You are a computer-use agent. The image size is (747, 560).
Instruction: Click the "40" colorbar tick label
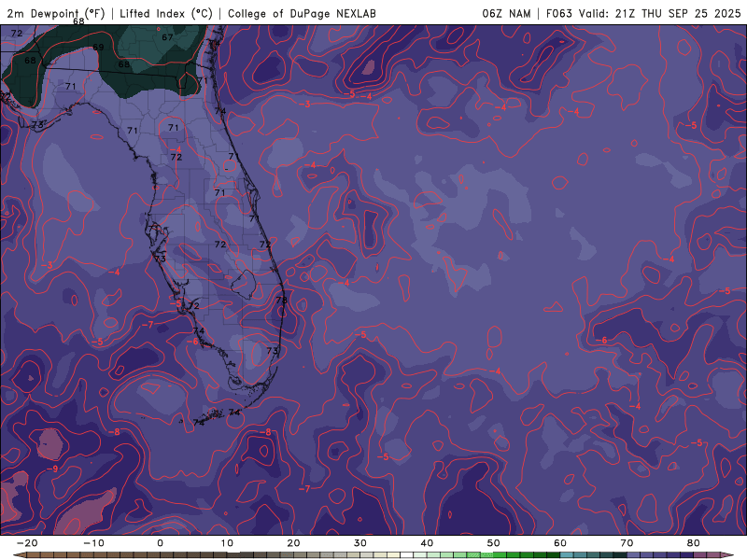click(427, 543)
